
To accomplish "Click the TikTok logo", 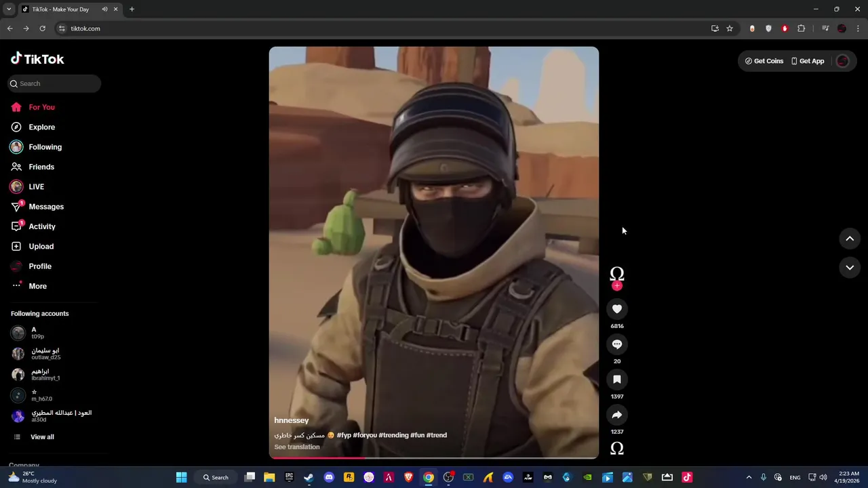I will (37, 59).
